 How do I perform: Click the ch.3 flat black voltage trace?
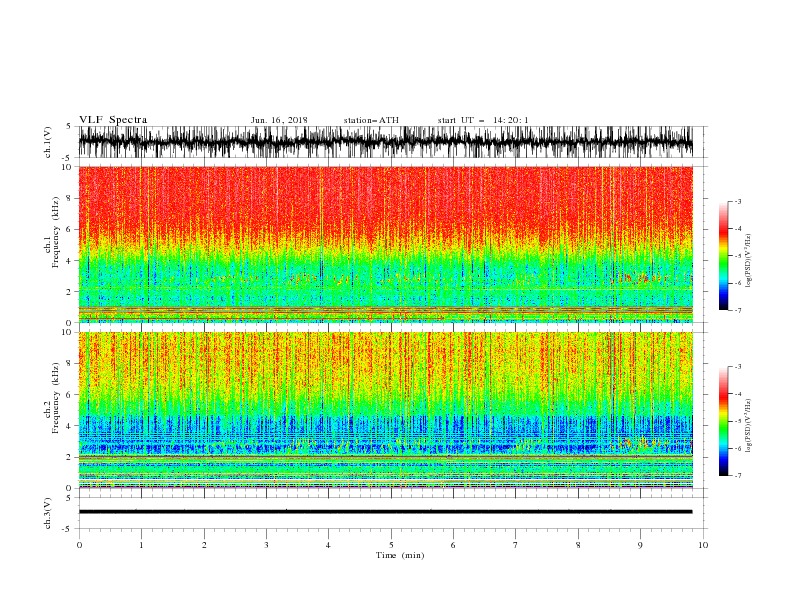[x=385, y=512]
